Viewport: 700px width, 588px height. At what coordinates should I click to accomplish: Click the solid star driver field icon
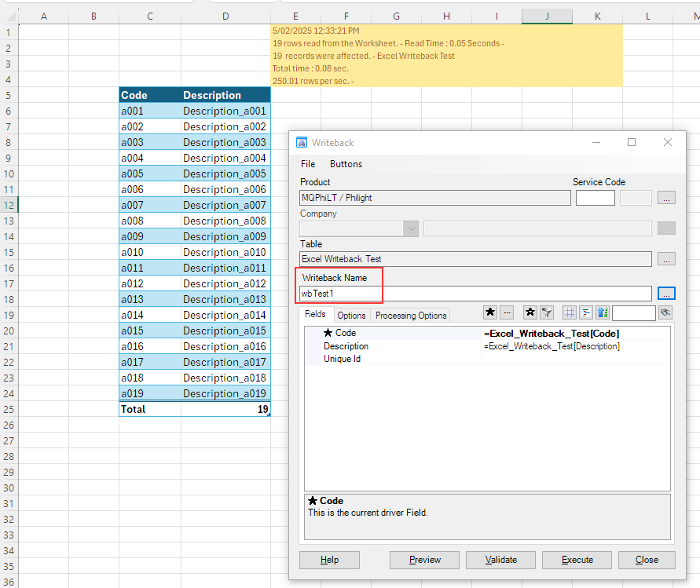[x=490, y=312]
